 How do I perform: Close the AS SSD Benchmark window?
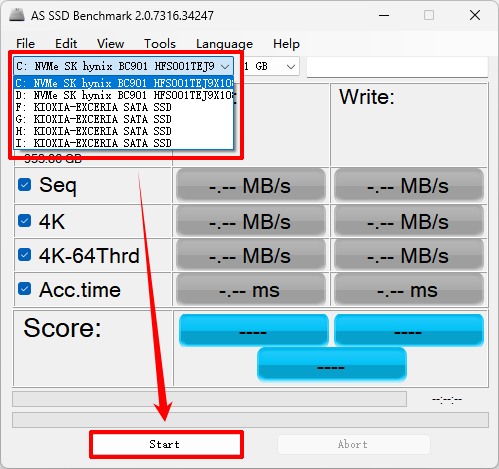point(475,15)
